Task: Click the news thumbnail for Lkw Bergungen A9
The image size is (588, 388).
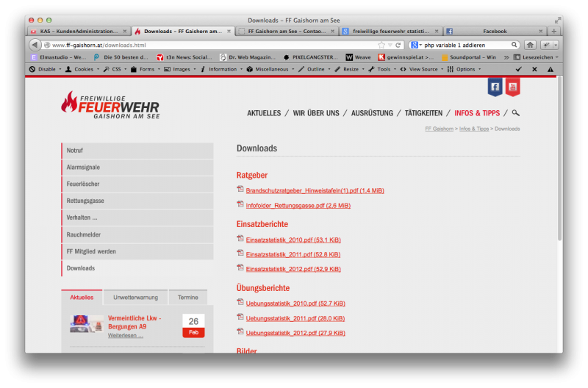Action: (x=87, y=324)
